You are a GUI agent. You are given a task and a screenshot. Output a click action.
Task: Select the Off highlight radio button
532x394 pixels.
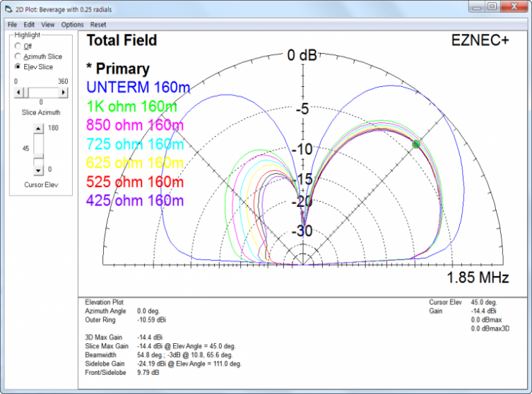pyautogui.click(x=18, y=46)
